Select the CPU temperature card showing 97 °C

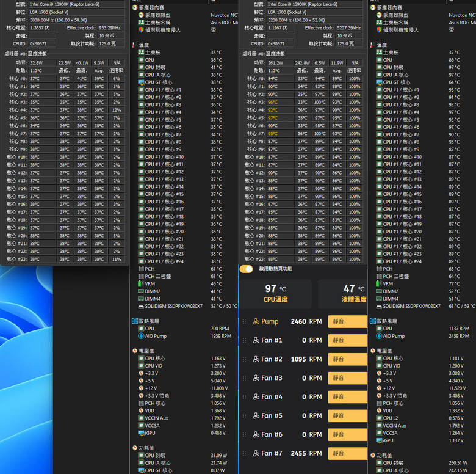point(276,294)
